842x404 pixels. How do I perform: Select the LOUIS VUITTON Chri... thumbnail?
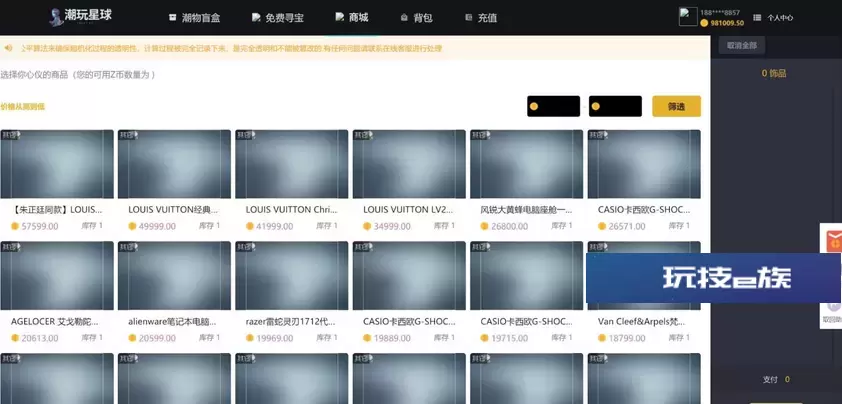[292, 164]
